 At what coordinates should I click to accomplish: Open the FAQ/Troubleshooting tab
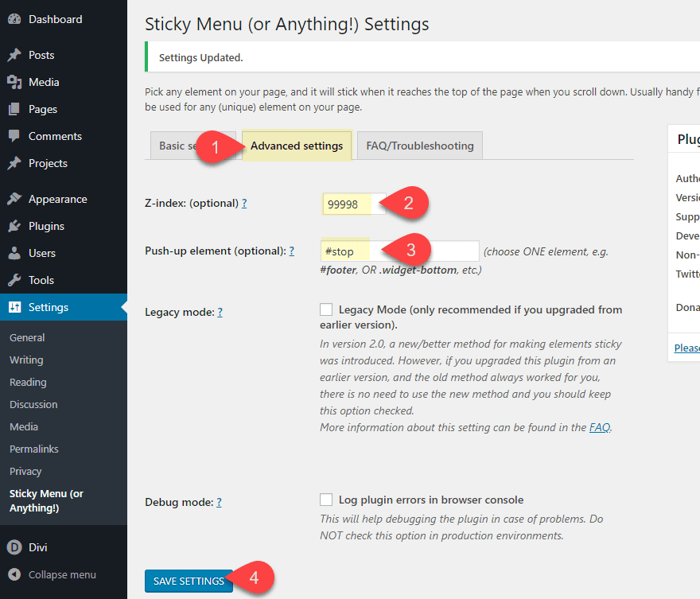419,146
